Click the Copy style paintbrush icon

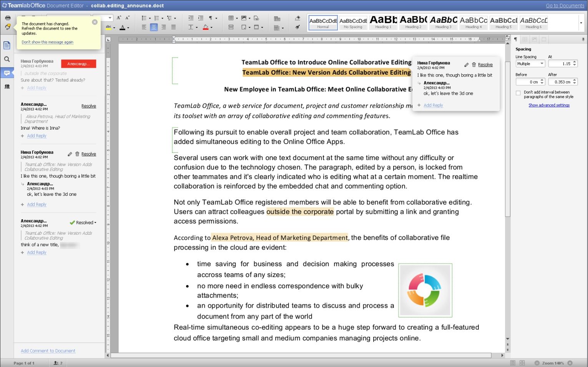point(297,27)
